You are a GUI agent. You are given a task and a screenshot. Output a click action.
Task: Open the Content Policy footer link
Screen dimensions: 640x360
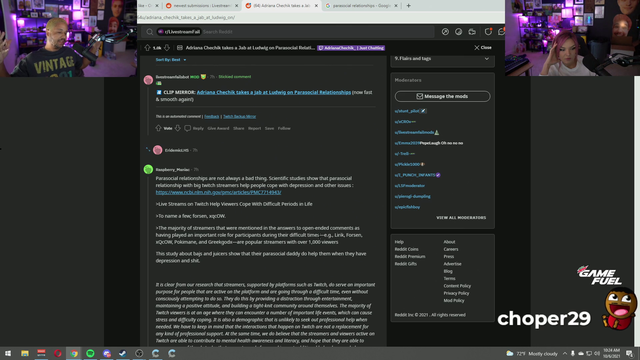457,286
